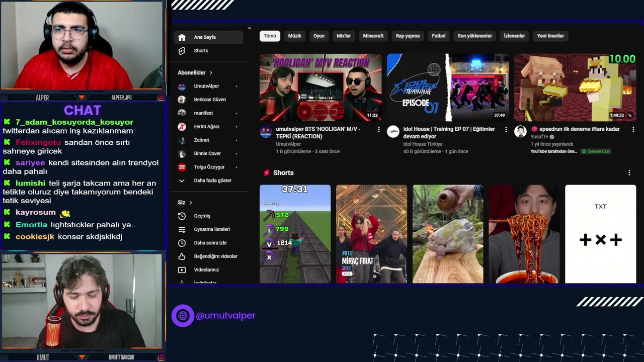
Task: Open UmutvAlper channel avatar in subscriptions
Action: (182, 86)
